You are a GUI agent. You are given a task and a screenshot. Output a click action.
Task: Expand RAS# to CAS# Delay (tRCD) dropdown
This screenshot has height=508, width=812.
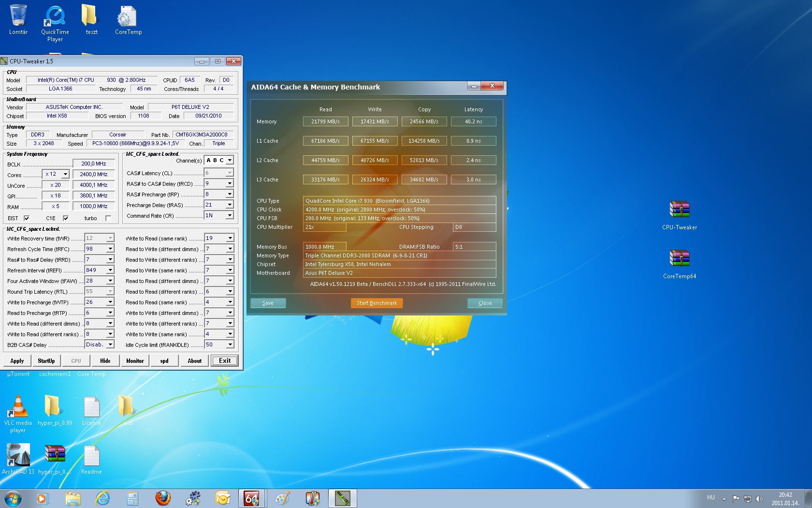(x=230, y=183)
